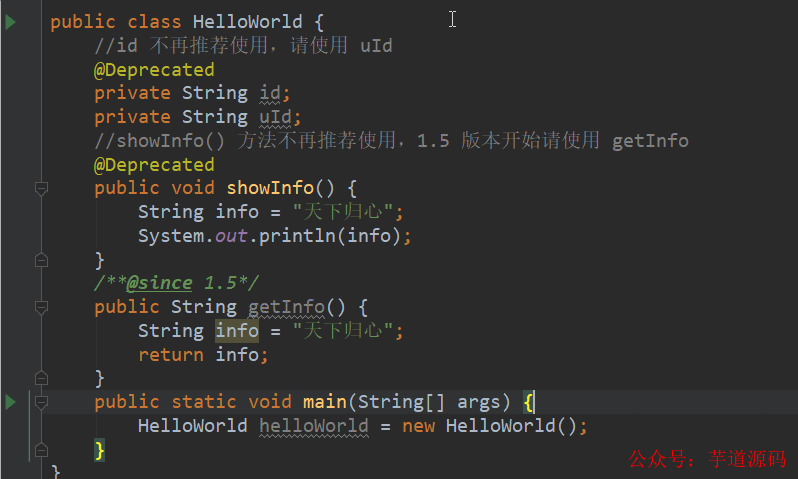The image size is (798, 479).
Task: Click fold end marker of showInfo()
Action: [x=41, y=261]
